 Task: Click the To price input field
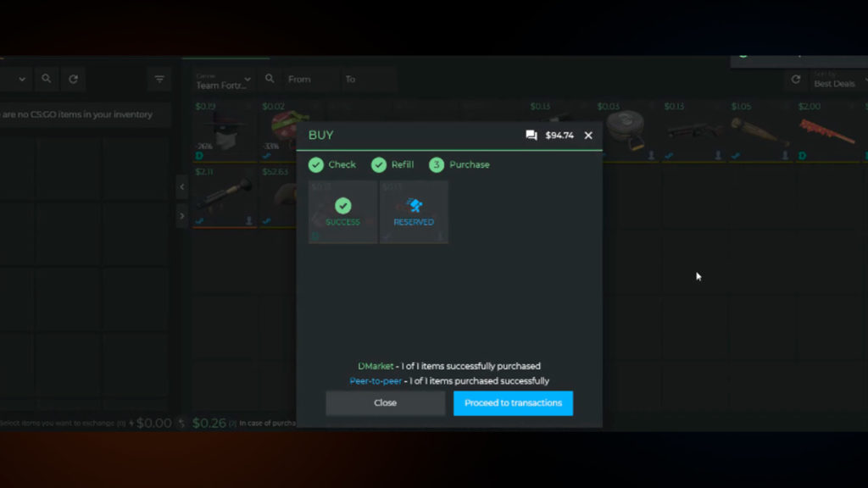(368, 79)
